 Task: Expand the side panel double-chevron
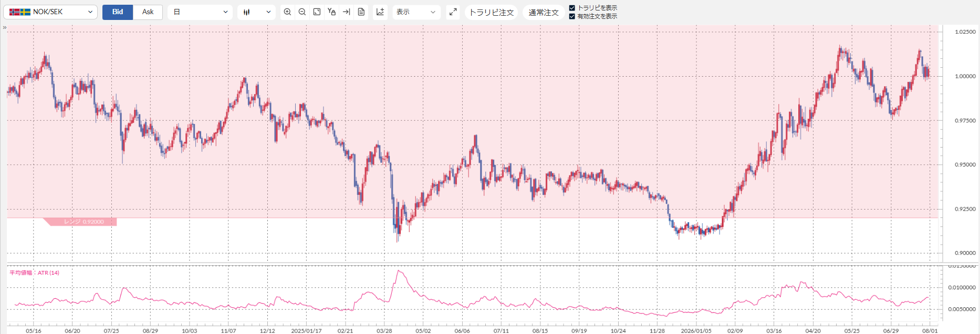tap(5, 28)
